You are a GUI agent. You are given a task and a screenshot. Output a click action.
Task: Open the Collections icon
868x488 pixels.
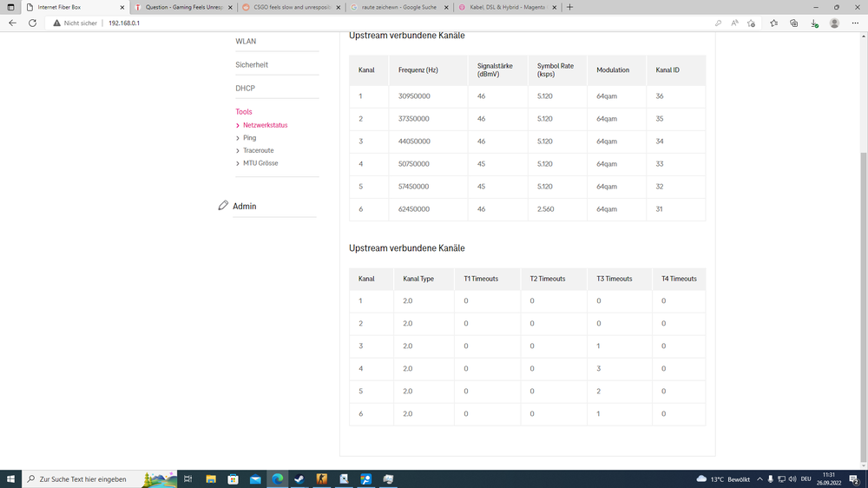[x=794, y=23]
